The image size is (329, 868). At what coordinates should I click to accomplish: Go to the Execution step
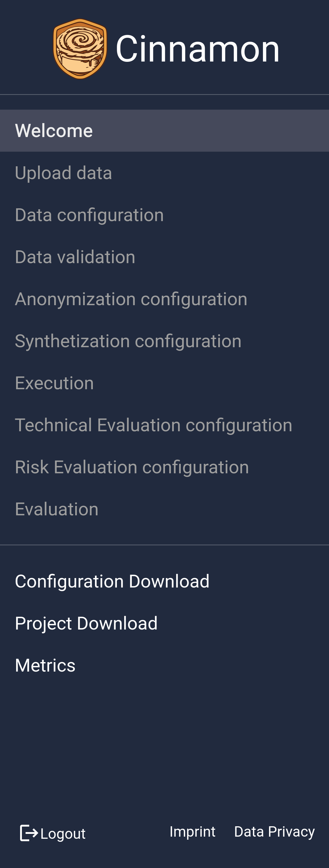[54, 383]
